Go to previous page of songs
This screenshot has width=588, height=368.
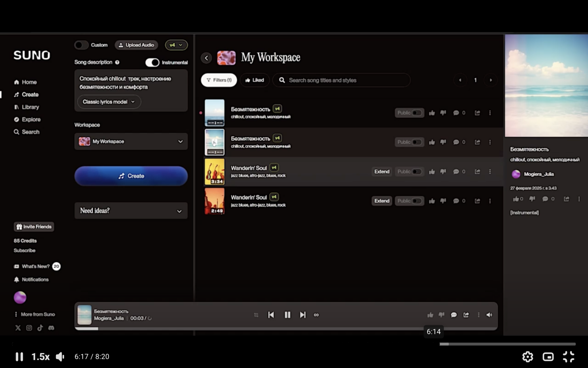(x=460, y=80)
